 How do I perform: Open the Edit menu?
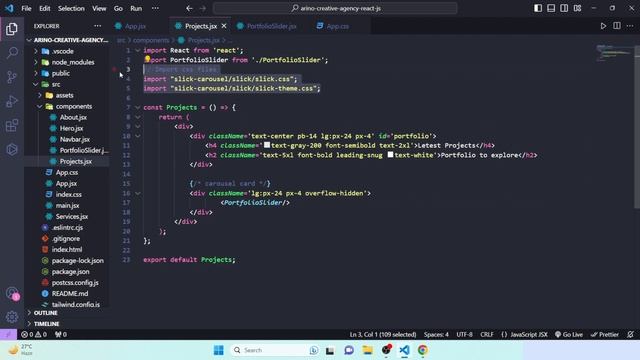pyautogui.click(x=44, y=8)
